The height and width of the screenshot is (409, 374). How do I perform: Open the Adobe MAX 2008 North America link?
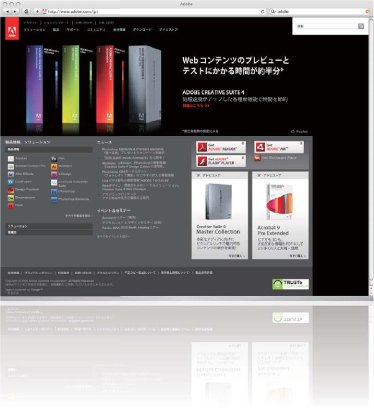(x=130, y=227)
